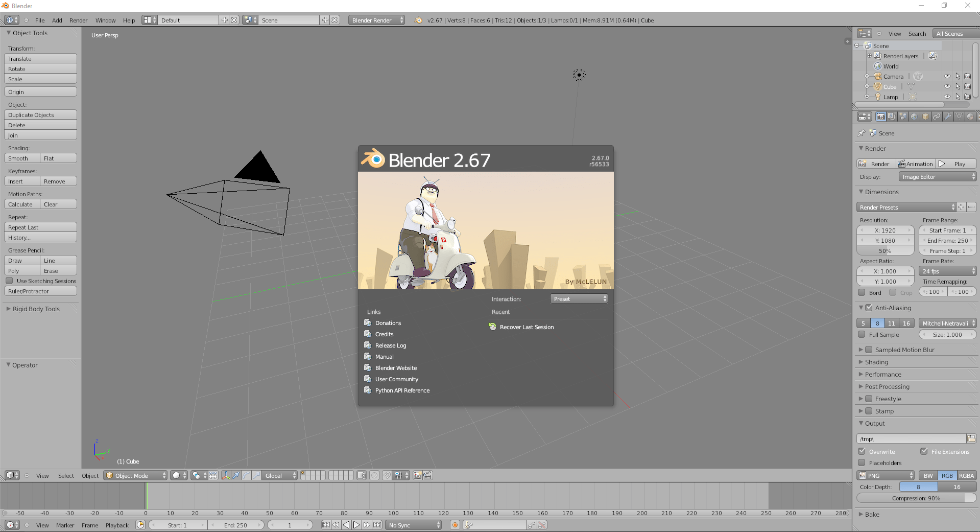The image size is (980, 532).
Task: Switch outliner to All Scenes tab
Action: click(x=950, y=33)
